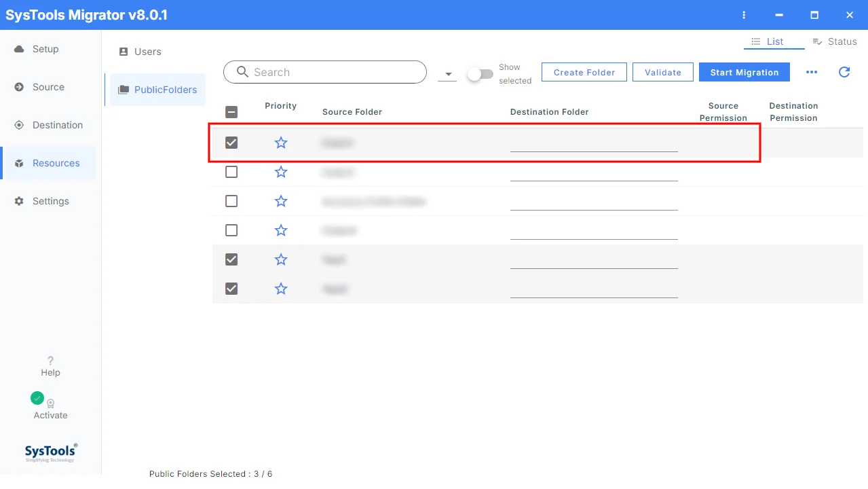The height and width of the screenshot is (489, 868).
Task: Star the fourth row as priority
Action: pyautogui.click(x=281, y=230)
